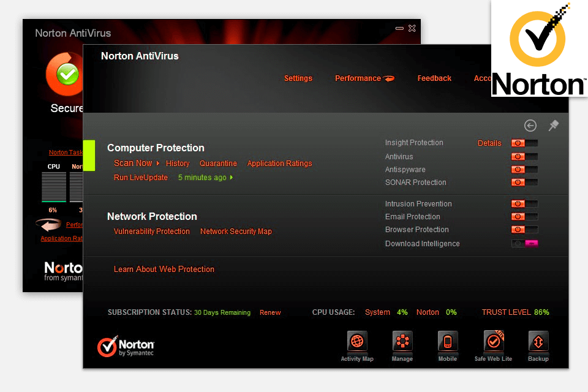Open Network Security Map link

(236, 232)
